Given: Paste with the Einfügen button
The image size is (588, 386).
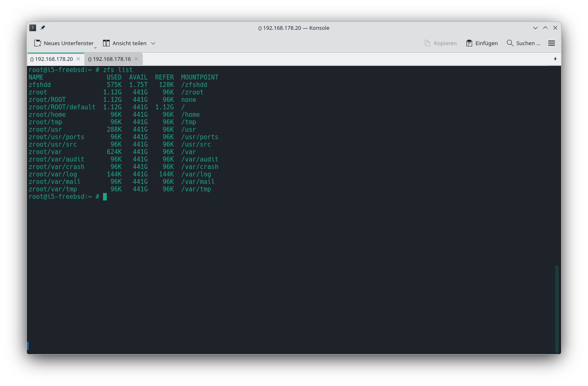Looking at the screenshot, I should 482,43.
